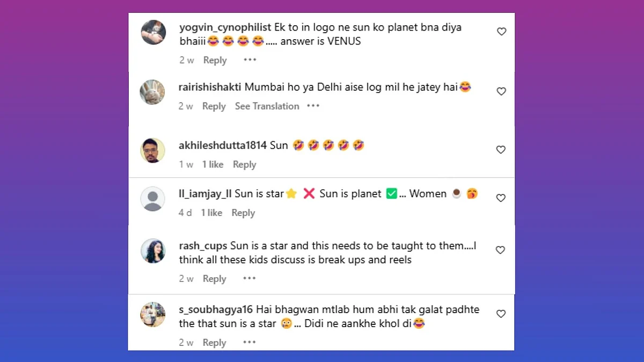Like yogvin_cynophilist's comment with the heart
Viewport: 644px width, 362px height.
501,32
